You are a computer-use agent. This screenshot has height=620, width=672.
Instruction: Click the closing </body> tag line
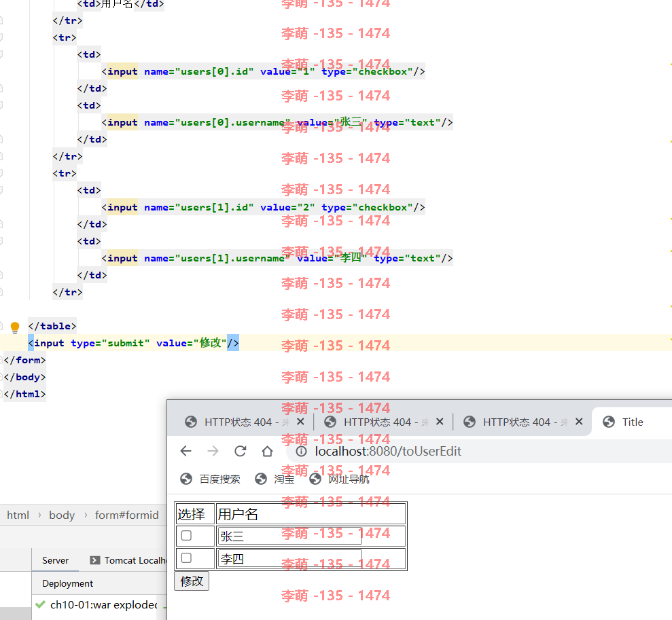25,377
